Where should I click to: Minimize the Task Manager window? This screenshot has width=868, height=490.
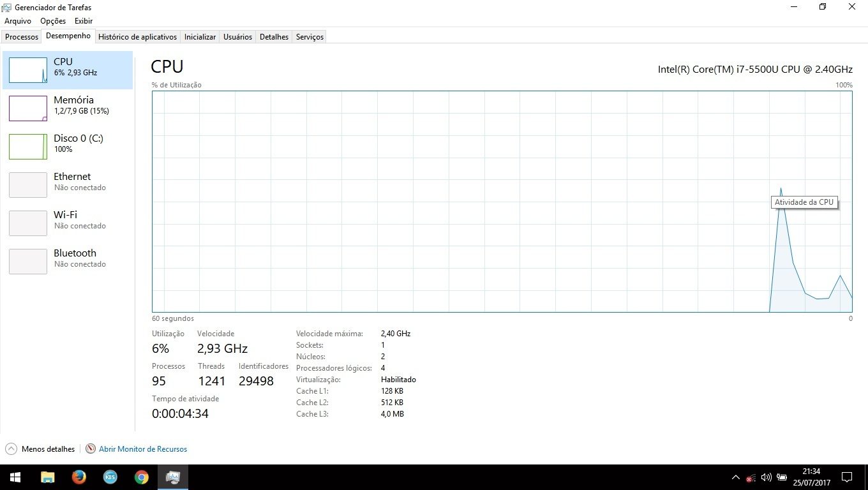pyautogui.click(x=794, y=7)
